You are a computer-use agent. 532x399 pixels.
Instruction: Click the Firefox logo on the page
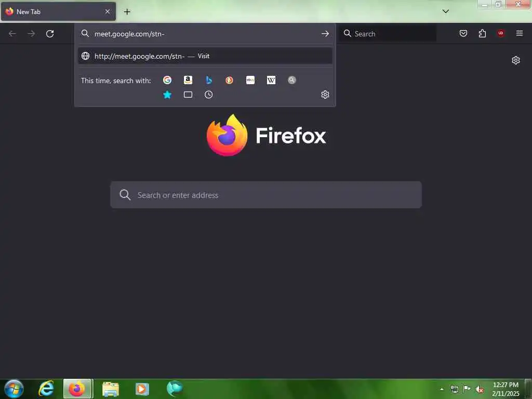(267, 136)
